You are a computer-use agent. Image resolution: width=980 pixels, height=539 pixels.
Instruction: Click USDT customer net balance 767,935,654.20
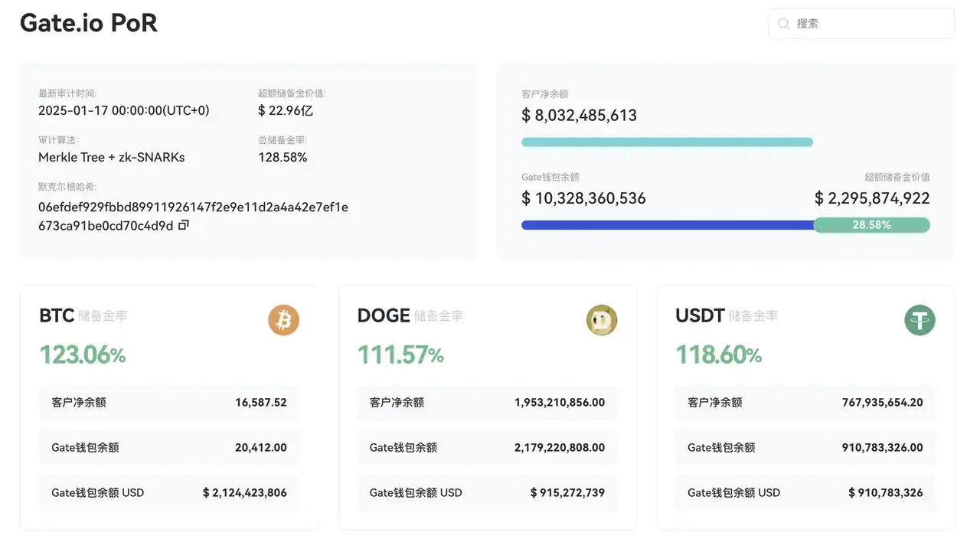click(883, 402)
